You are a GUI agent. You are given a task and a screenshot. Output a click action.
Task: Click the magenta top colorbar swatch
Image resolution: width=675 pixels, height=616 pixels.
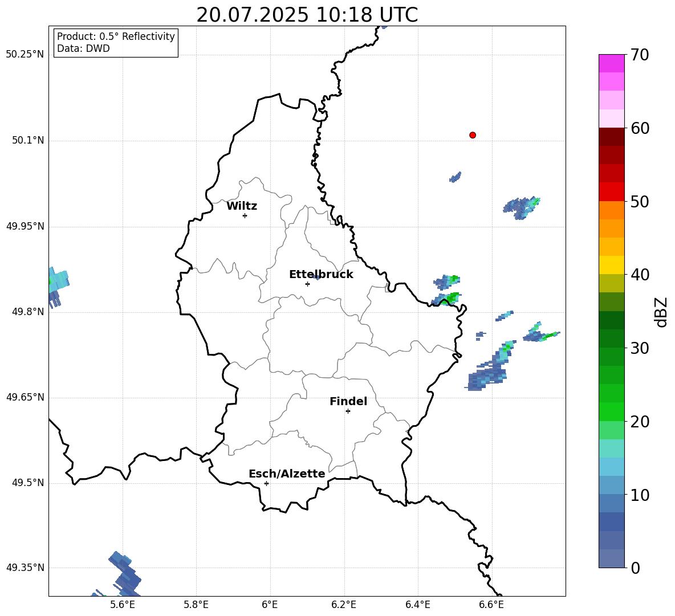(612, 63)
